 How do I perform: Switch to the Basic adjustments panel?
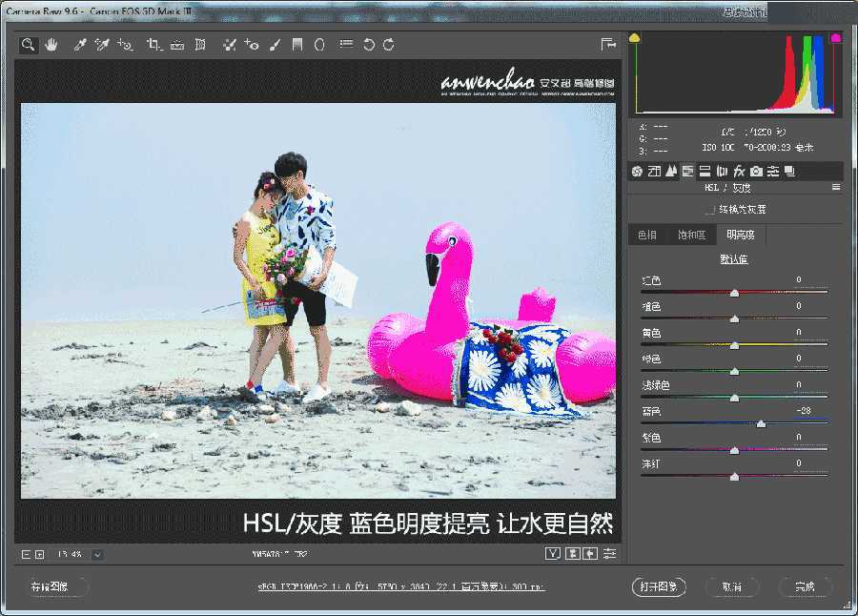[x=637, y=170]
